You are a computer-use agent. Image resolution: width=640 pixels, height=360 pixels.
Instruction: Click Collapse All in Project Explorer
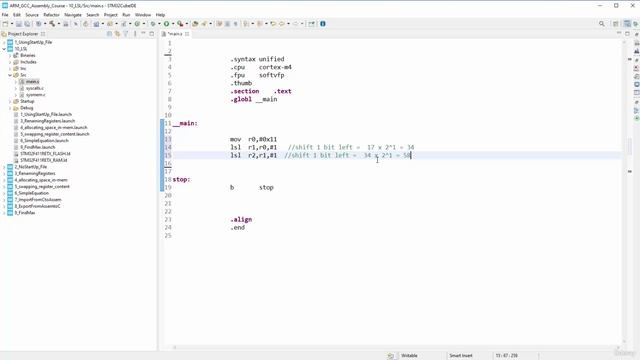coord(109,34)
